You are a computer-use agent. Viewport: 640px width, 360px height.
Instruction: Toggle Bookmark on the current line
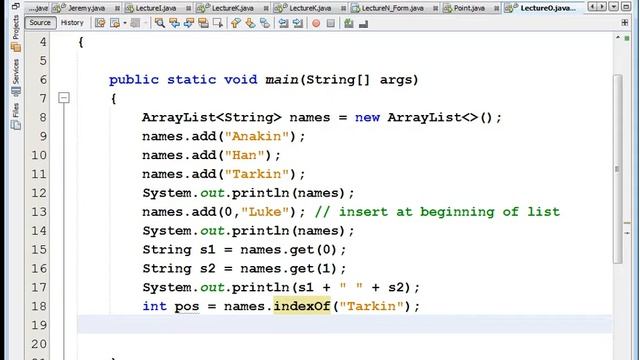pyautogui.click(x=264, y=23)
